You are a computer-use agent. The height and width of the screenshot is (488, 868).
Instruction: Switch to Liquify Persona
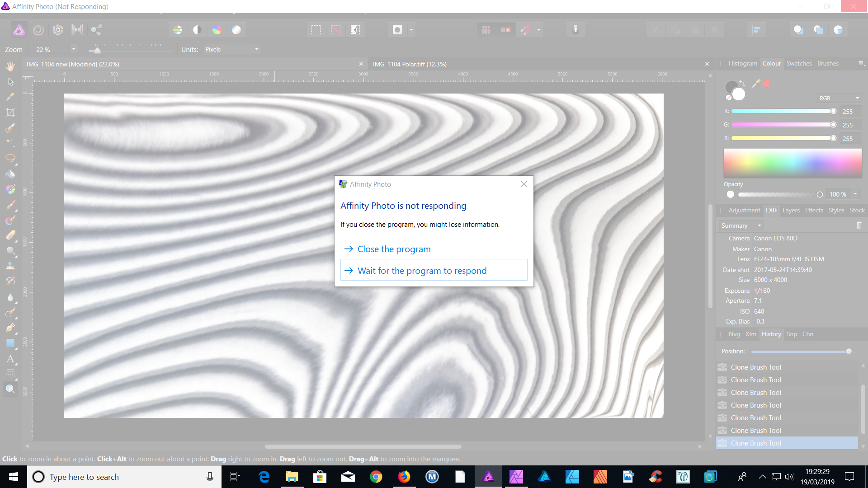coord(38,30)
